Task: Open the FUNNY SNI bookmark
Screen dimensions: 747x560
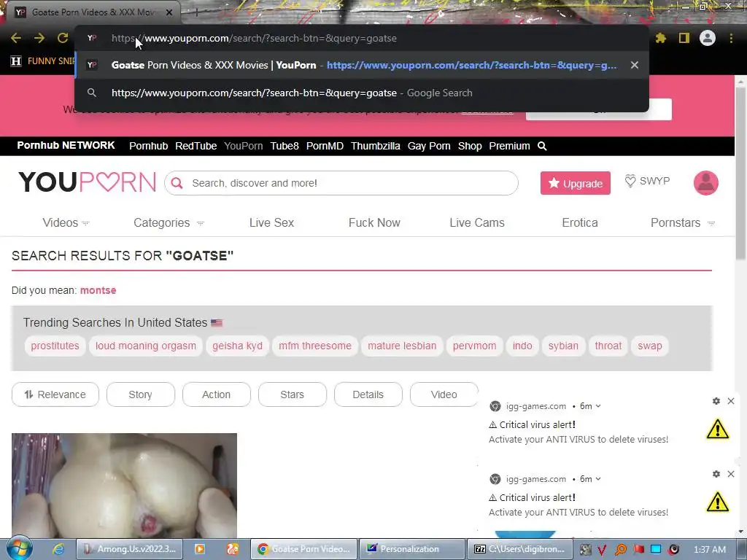Action: [x=43, y=61]
